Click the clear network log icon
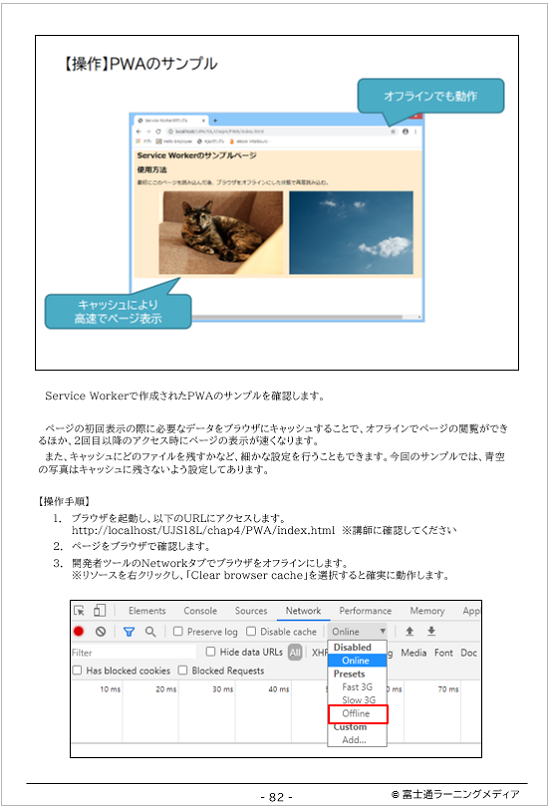 click(x=101, y=631)
